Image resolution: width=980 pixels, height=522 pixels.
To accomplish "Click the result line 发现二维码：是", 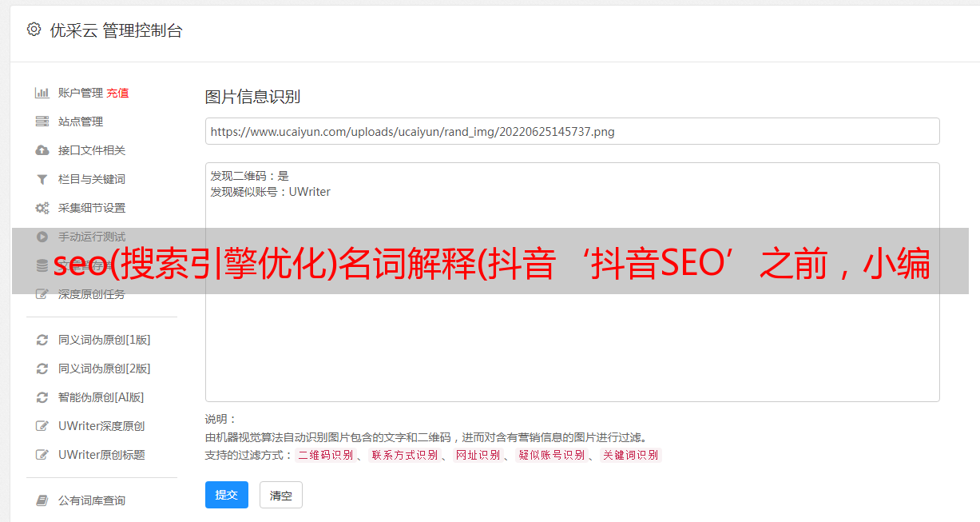I will 249,176.
